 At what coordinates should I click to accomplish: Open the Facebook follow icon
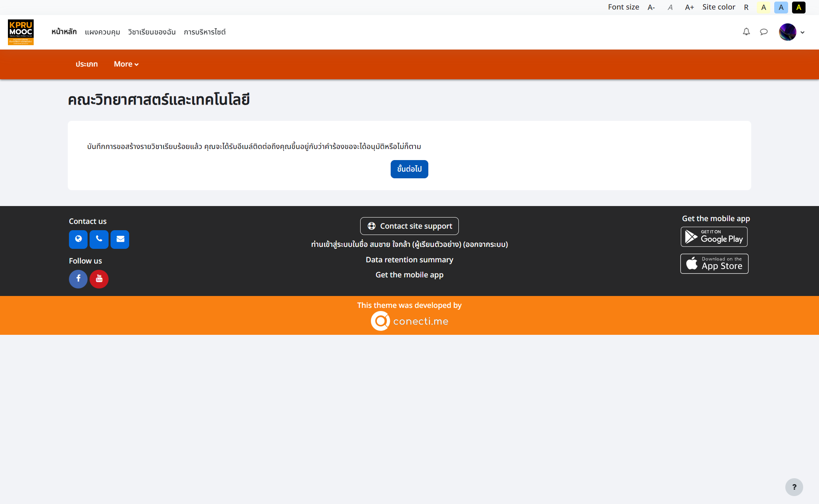(78, 279)
